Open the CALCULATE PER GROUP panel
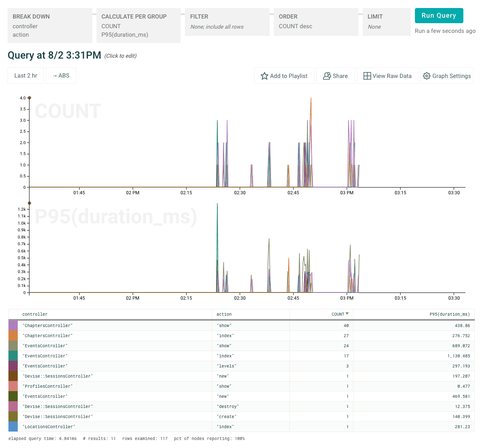 click(x=139, y=25)
